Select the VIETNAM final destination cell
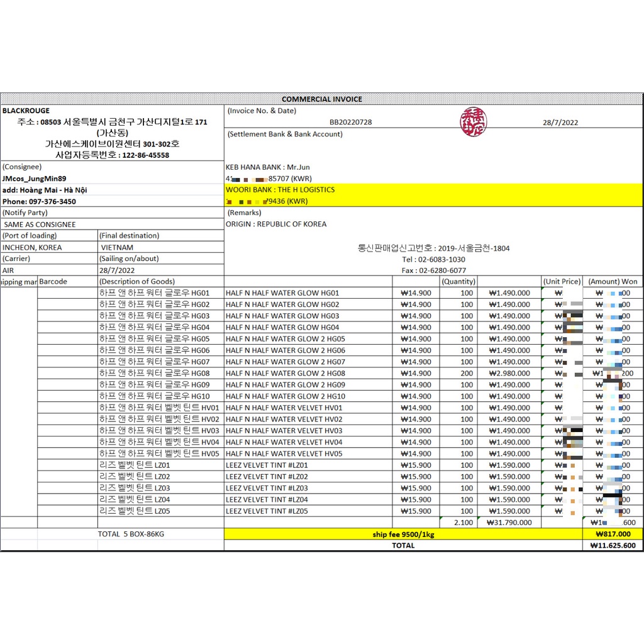This screenshot has height=644, width=644. click(x=116, y=248)
